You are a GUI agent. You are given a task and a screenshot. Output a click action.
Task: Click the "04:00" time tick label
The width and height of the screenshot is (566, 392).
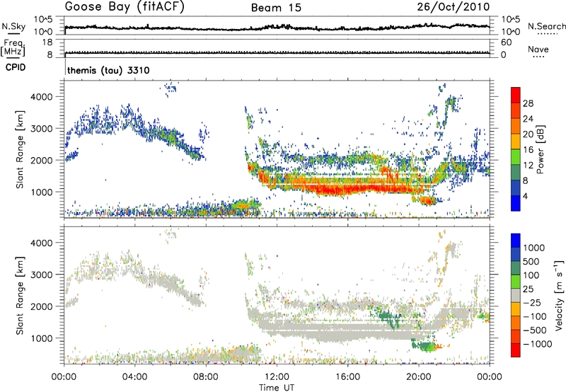coord(134,377)
